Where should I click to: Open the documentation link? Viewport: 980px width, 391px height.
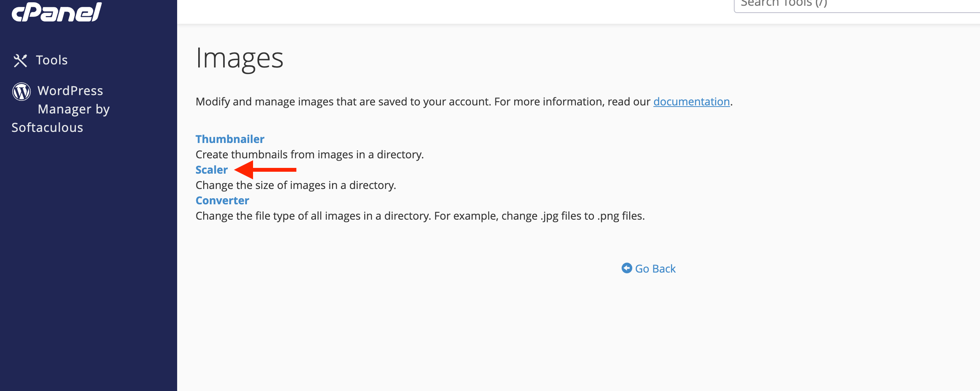[x=691, y=102]
